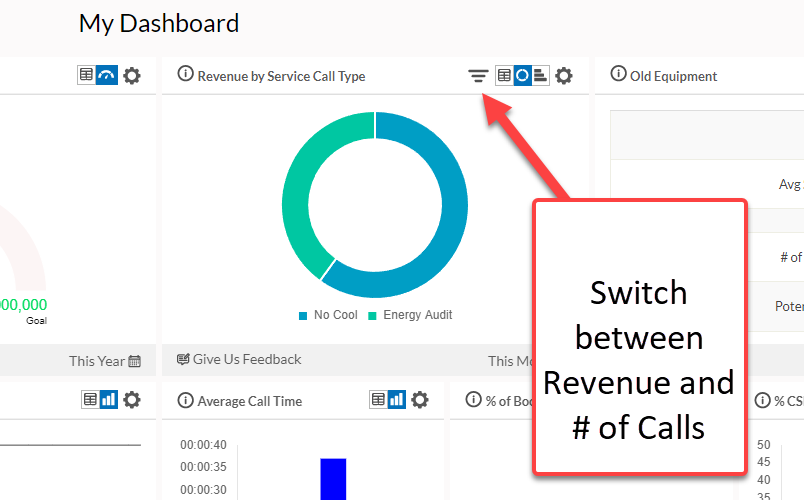
Task: Click the info icon beside % CSI widget
Action: click(x=762, y=399)
